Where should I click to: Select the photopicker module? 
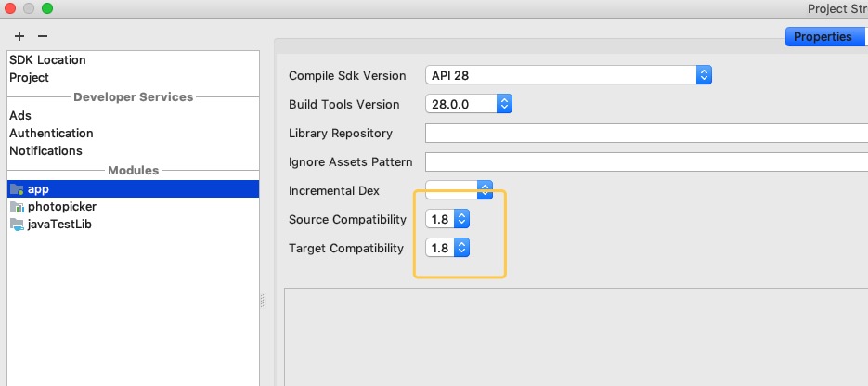[61, 206]
